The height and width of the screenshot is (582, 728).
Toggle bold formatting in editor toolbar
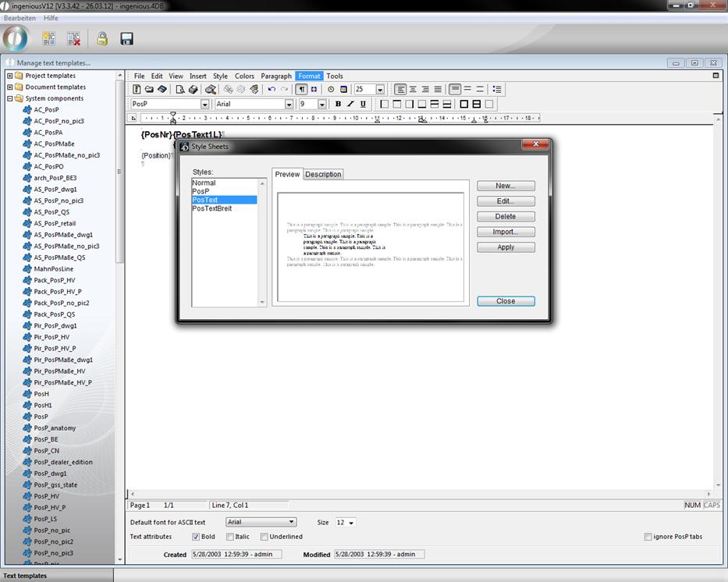click(x=338, y=104)
